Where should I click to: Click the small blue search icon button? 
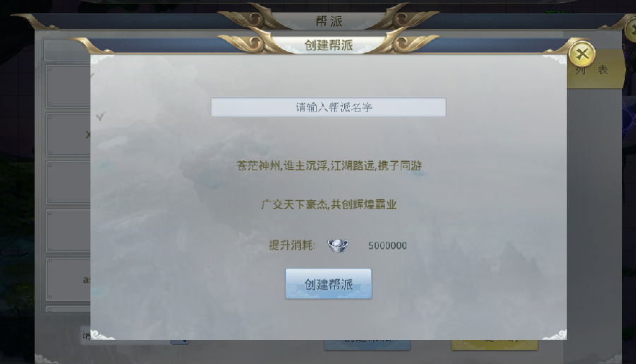click(x=179, y=342)
